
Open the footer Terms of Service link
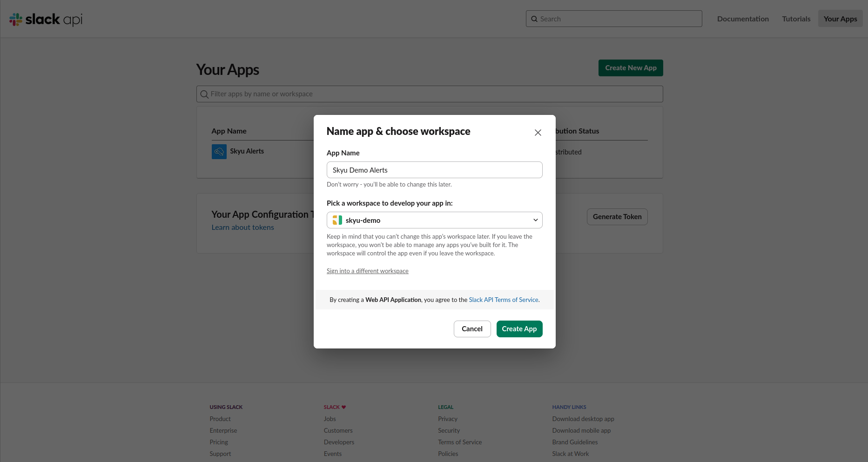click(x=460, y=442)
